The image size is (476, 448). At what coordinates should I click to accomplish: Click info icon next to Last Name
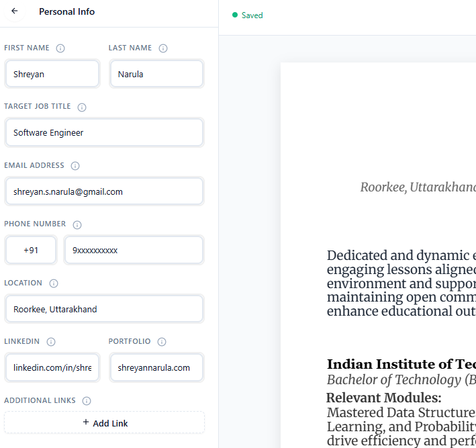pos(163,48)
